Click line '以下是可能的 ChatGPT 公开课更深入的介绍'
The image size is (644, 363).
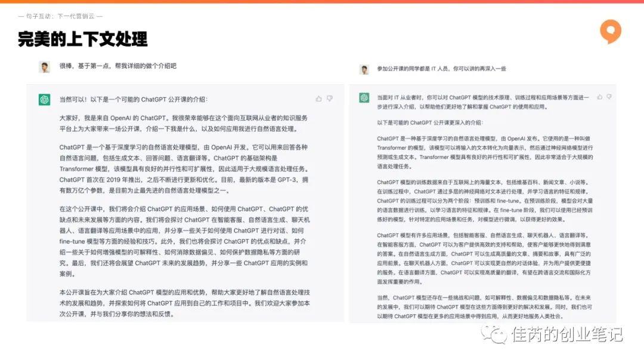click(430, 122)
